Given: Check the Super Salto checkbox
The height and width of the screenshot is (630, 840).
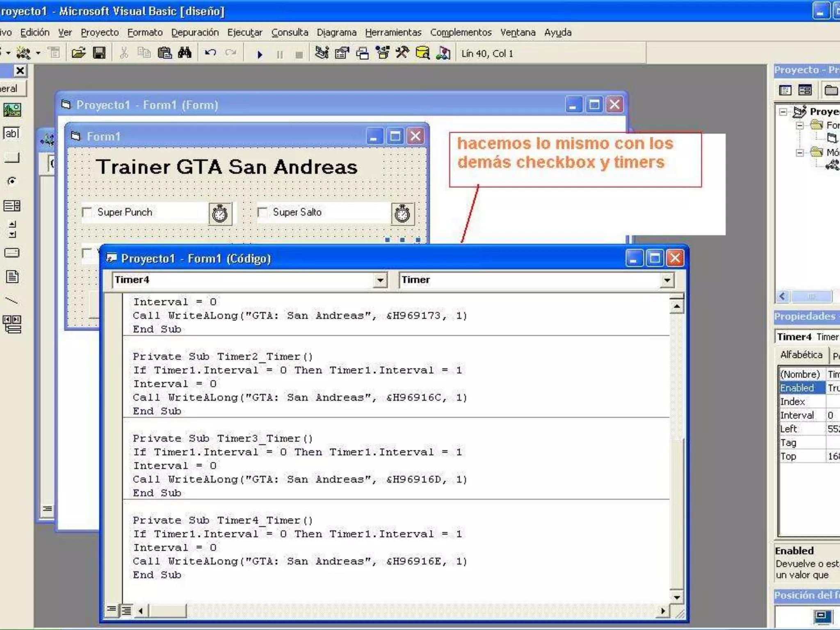Looking at the screenshot, I should [262, 212].
